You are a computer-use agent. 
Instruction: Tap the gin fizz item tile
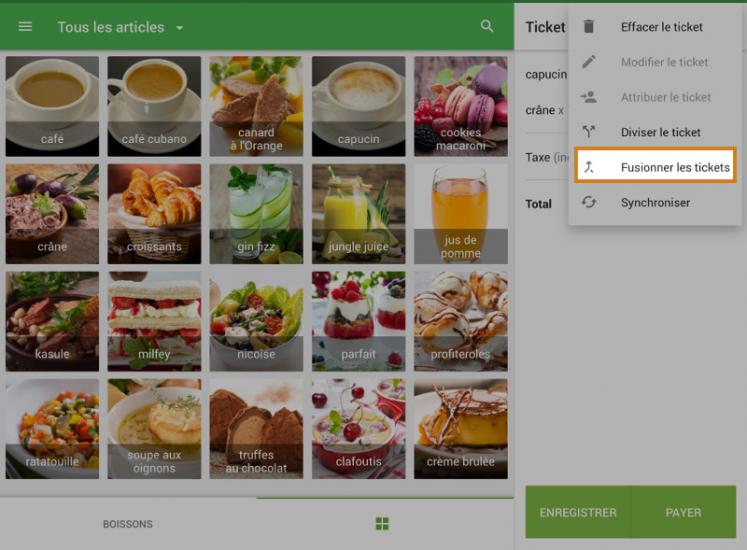pyautogui.click(x=256, y=214)
